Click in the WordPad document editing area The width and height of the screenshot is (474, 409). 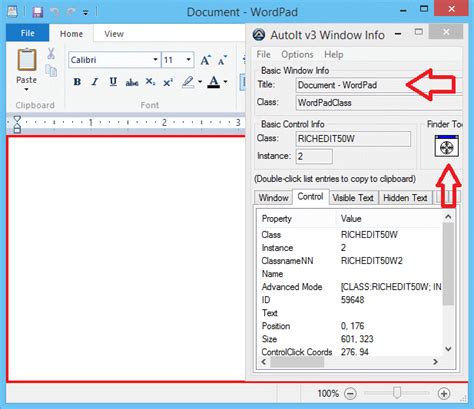[x=126, y=259]
